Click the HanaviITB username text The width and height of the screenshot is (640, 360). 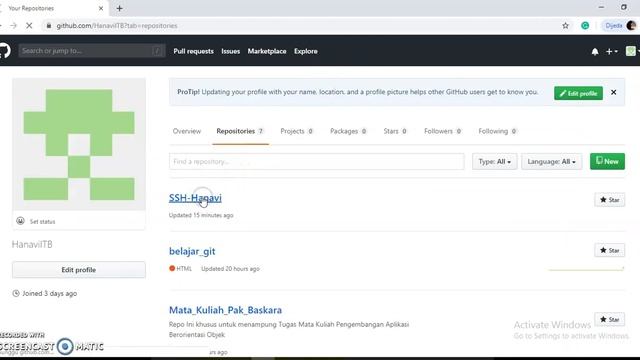point(32,244)
